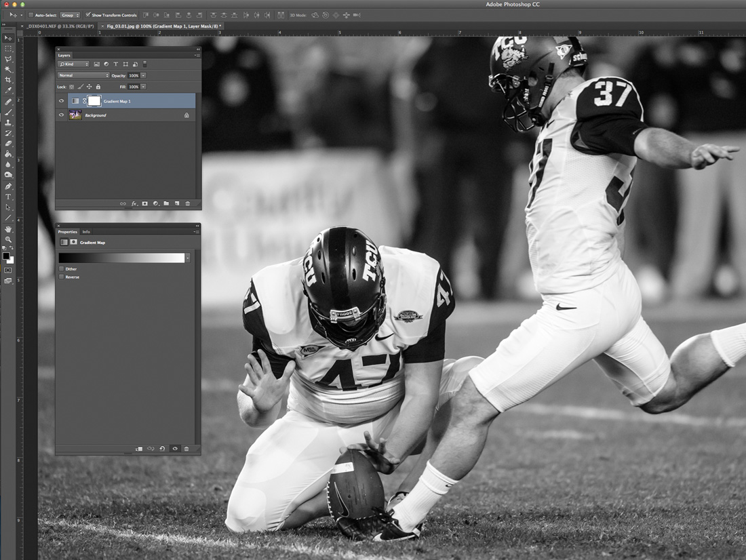Image resolution: width=746 pixels, height=560 pixels.
Task: Toggle layer filtering switch on/off
Action: click(x=144, y=64)
